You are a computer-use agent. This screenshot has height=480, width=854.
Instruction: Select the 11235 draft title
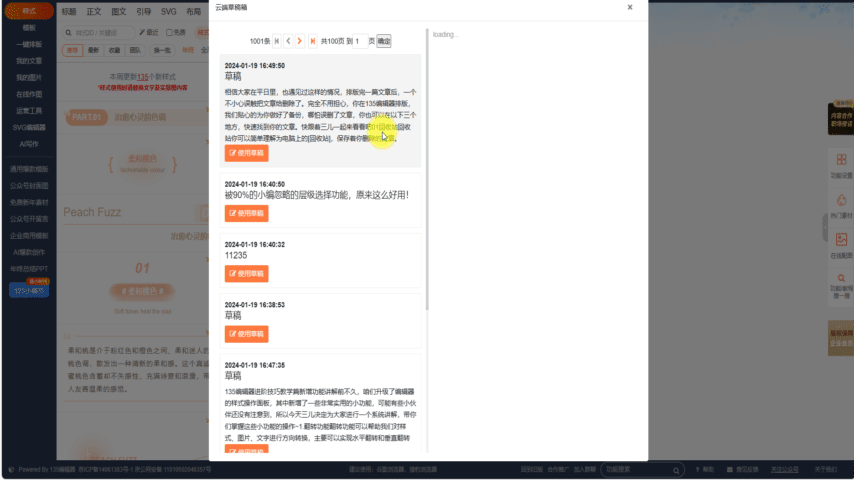point(235,255)
